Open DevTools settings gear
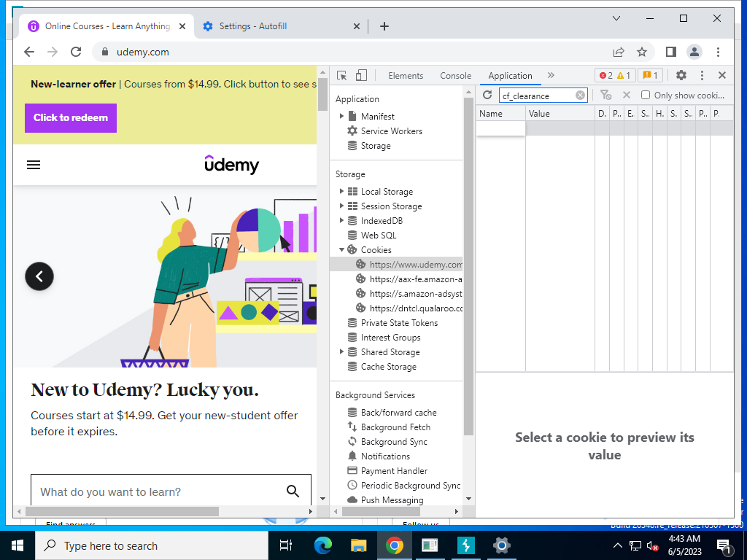 click(x=681, y=75)
